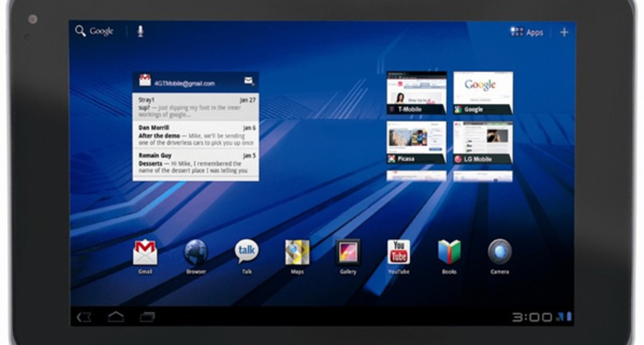The height and width of the screenshot is (345, 644).
Task: Show recent apps from navigation bar
Action: click(x=147, y=317)
